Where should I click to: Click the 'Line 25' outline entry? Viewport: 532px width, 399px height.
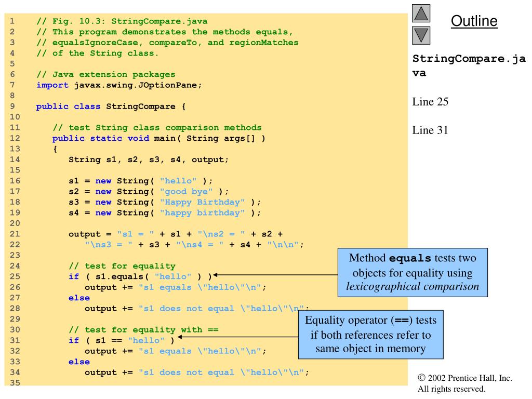click(430, 102)
